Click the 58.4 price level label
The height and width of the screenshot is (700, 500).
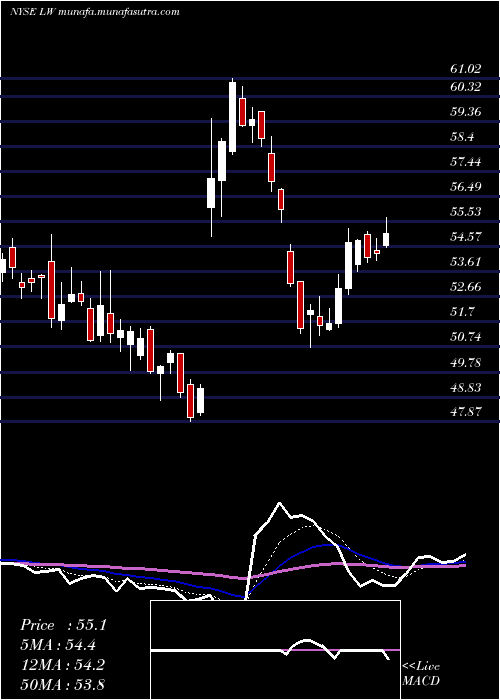point(462,137)
